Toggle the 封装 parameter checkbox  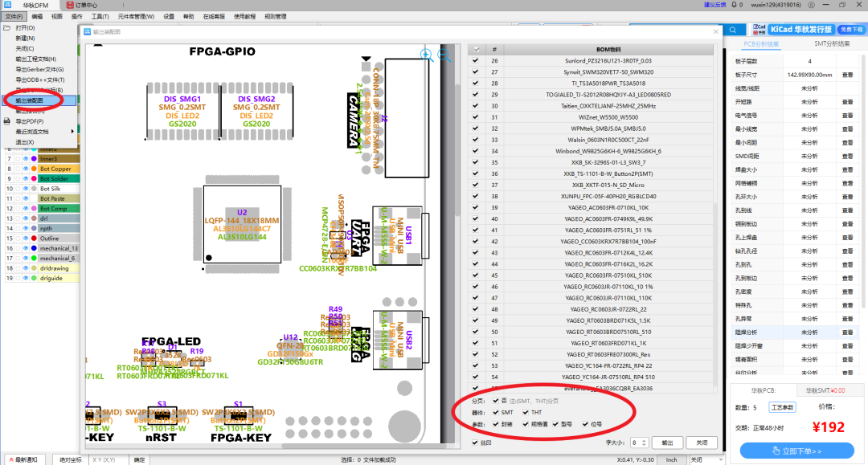coord(495,424)
